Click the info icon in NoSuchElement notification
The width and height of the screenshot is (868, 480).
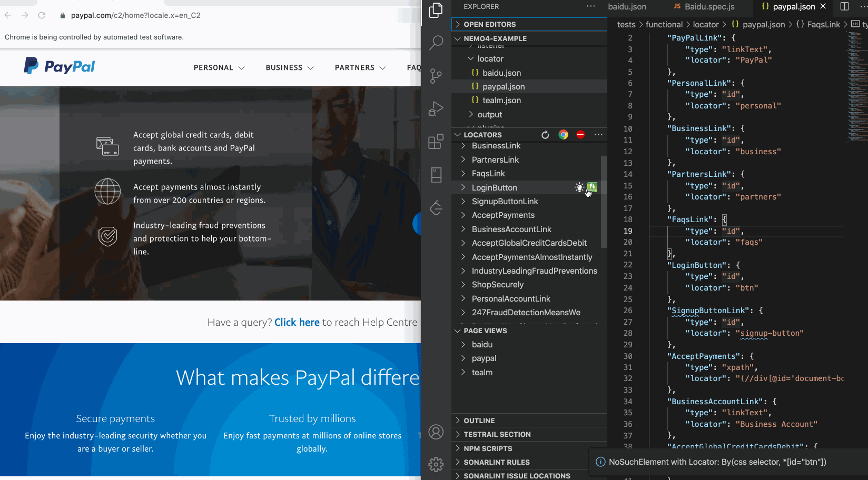pyautogui.click(x=600, y=462)
